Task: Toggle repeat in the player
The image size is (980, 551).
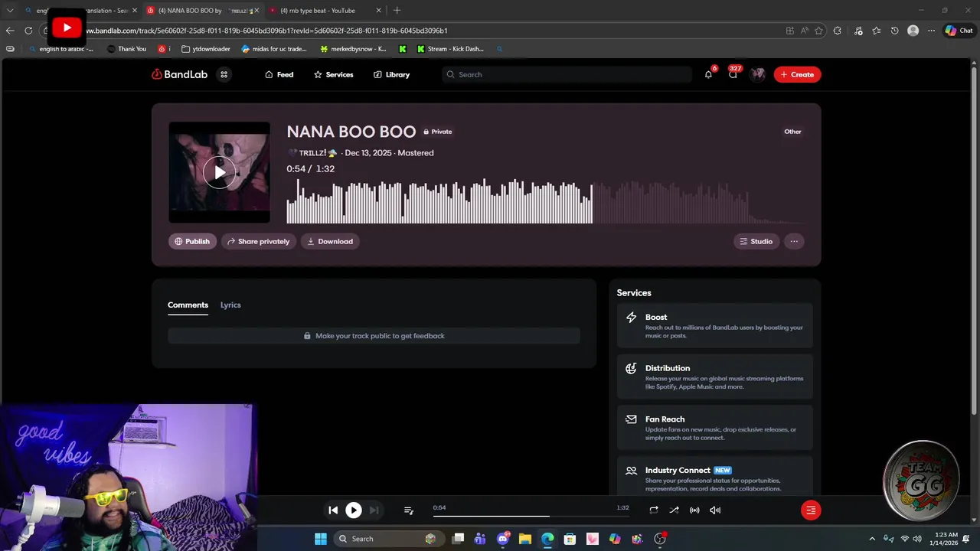Action: (653, 510)
